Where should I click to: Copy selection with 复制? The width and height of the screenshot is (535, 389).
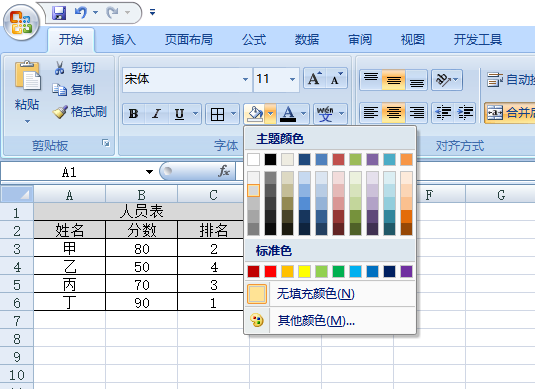tap(73, 90)
